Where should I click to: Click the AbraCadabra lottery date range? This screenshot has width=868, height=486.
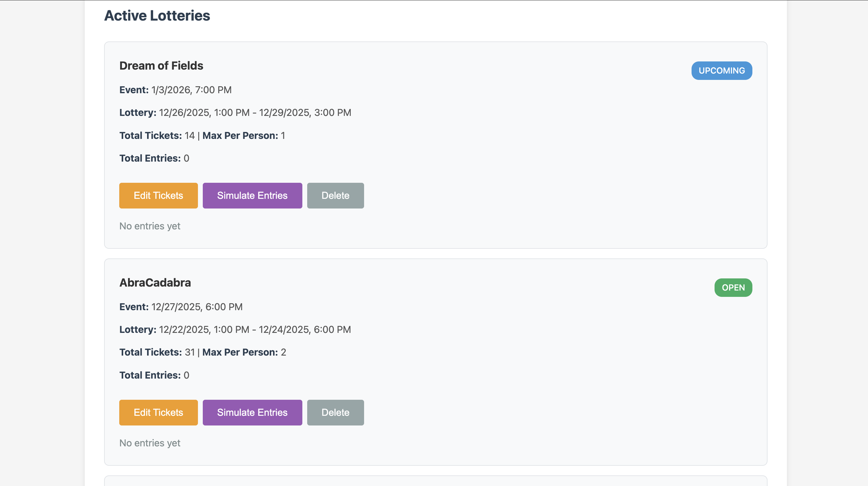(x=255, y=329)
